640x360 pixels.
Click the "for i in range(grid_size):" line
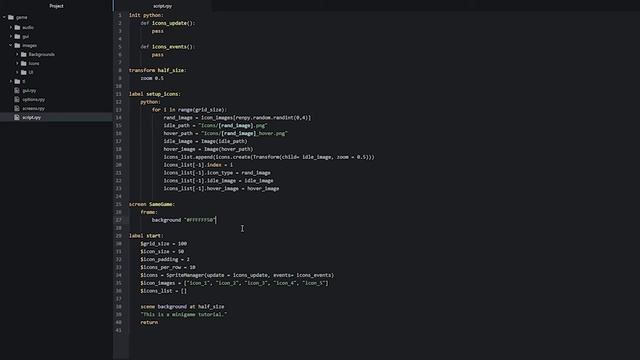pyautogui.click(x=189, y=110)
